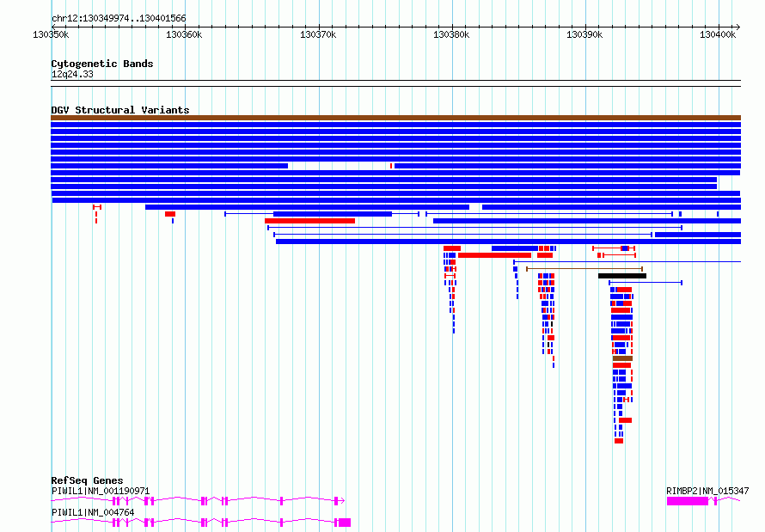Select the wide red variant bar between 130381k and 130386k
The image size is (765, 532).
pyautogui.click(x=495, y=255)
